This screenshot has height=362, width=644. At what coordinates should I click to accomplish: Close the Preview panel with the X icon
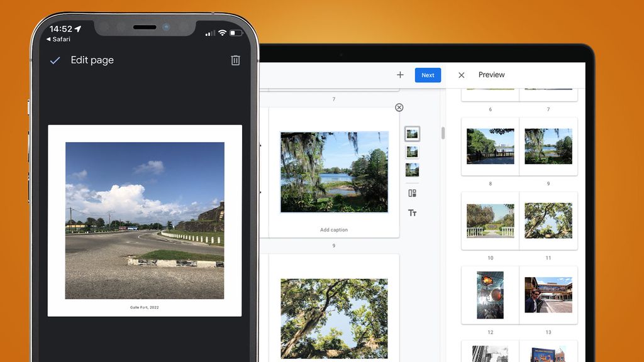(461, 75)
